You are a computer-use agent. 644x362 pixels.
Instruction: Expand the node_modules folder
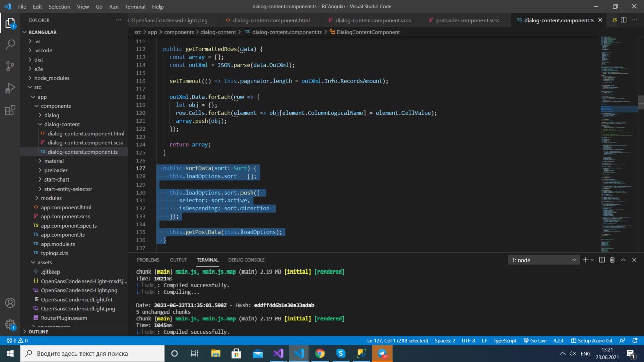pyautogui.click(x=51, y=78)
